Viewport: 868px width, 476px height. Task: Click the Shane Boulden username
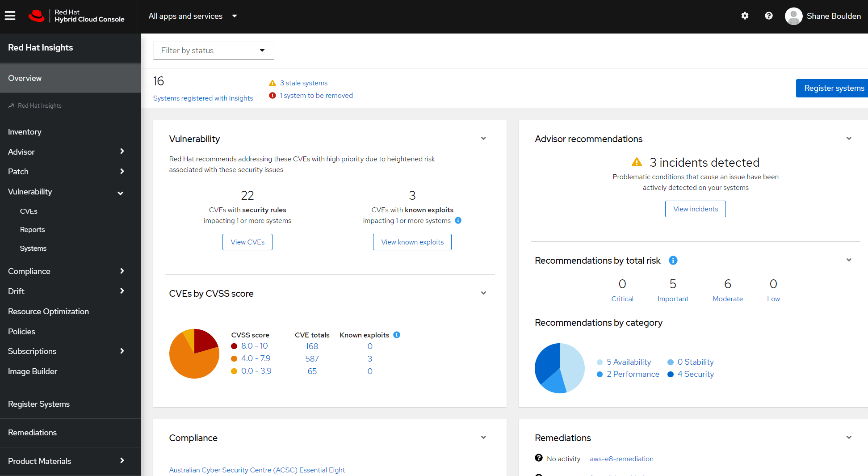point(834,16)
